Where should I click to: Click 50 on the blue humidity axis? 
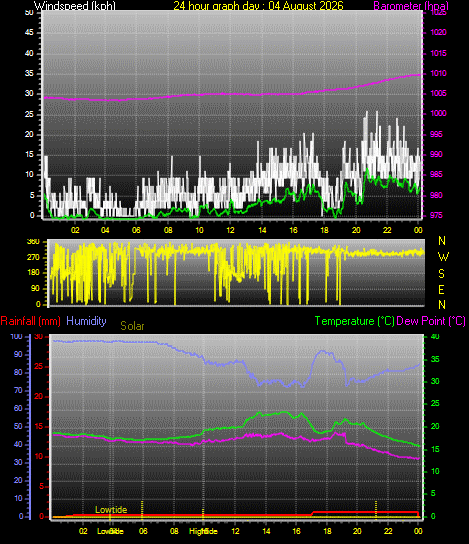click(x=18, y=426)
